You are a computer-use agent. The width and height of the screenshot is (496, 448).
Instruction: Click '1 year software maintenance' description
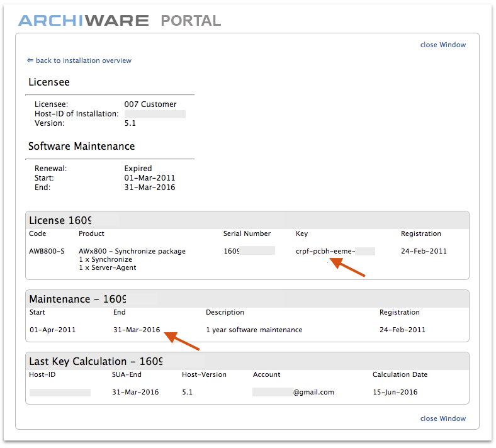[254, 330]
